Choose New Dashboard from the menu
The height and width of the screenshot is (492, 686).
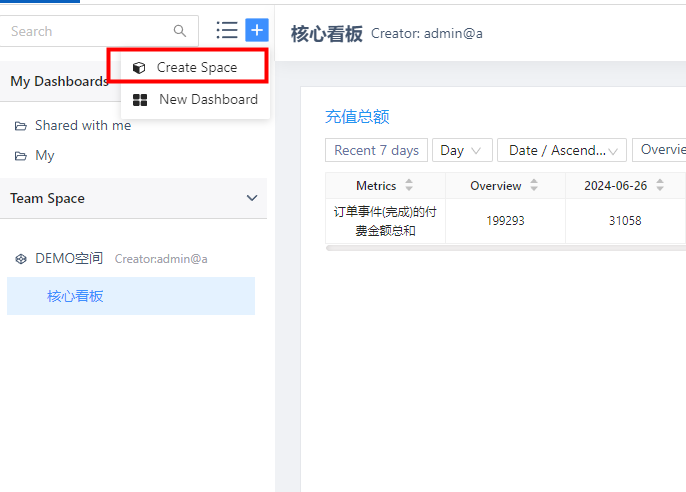[x=207, y=100]
